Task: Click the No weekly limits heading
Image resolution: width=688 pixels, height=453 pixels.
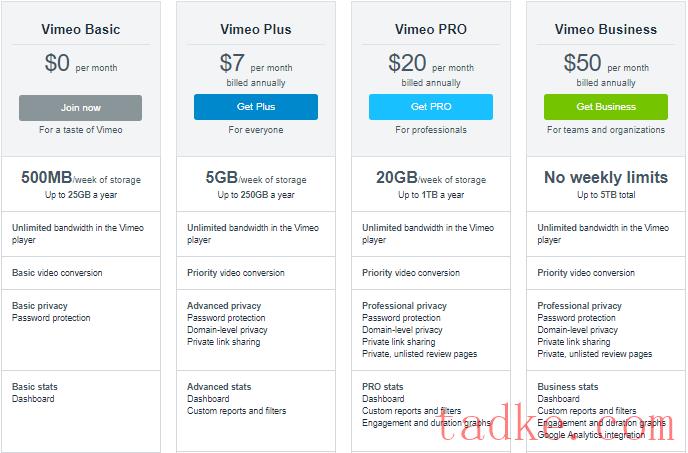Action: (x=605, y=178)
